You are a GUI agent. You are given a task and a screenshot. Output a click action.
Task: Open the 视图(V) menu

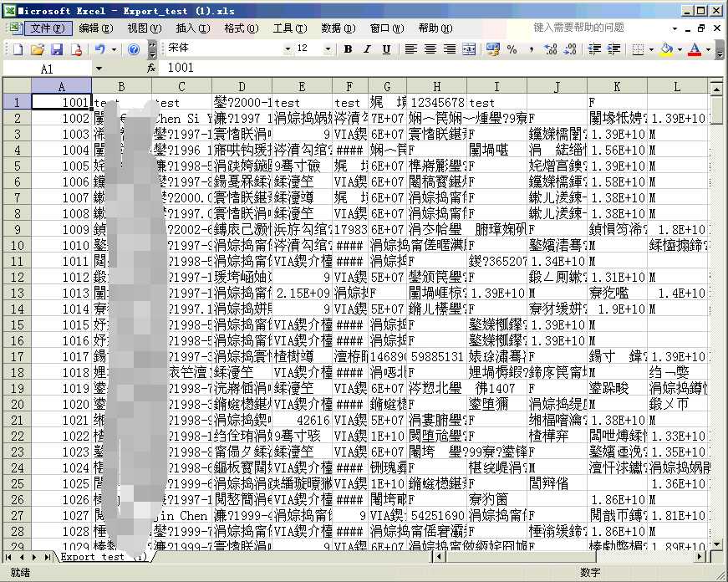[x=145, y=28]
